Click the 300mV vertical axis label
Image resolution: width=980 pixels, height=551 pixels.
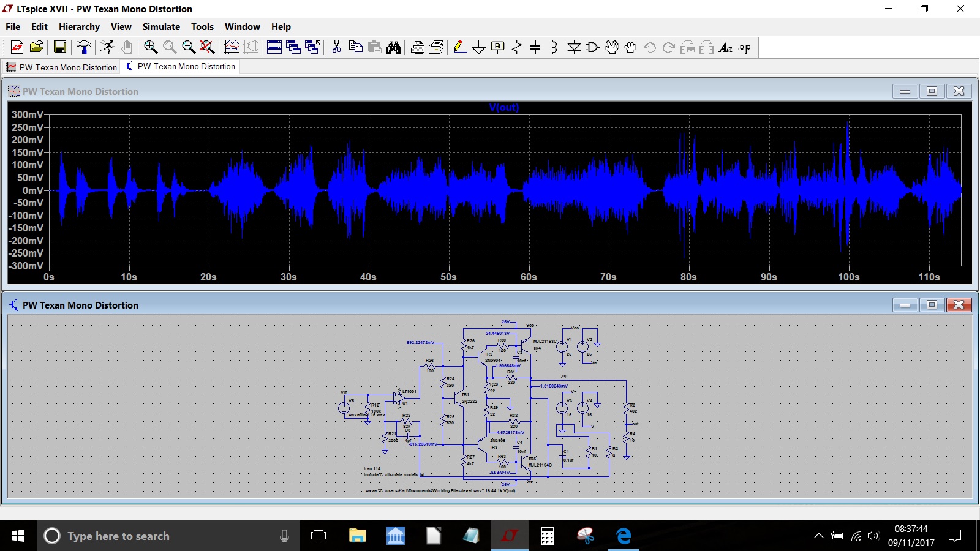point(28,114)
